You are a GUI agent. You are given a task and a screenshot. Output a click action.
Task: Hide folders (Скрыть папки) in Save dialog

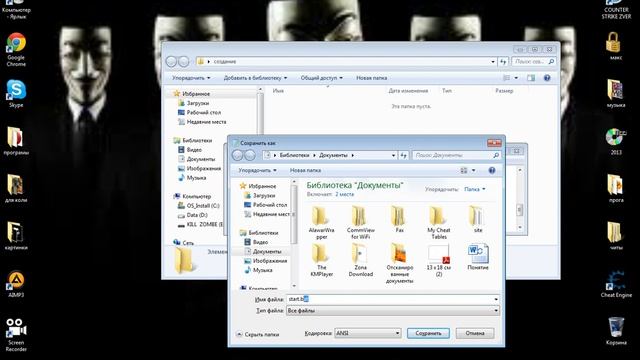(258, 334)
